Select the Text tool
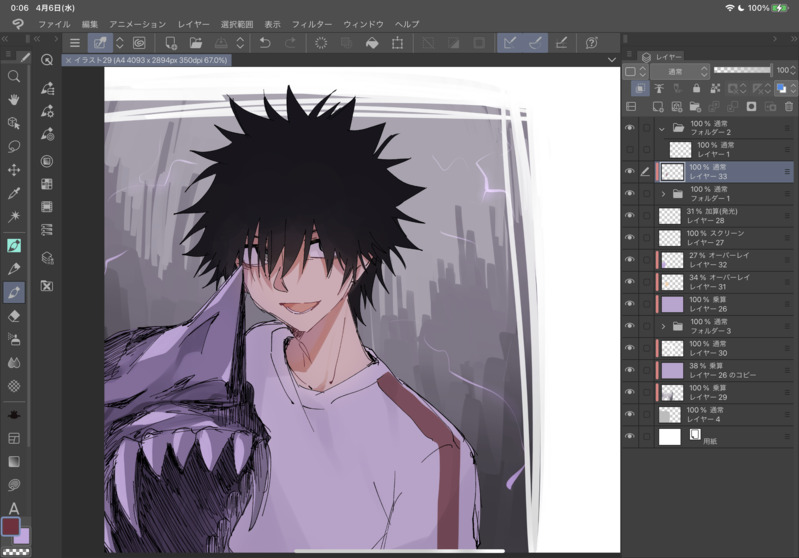The width and height of the screenshot is (799, 558). point(14,508)
